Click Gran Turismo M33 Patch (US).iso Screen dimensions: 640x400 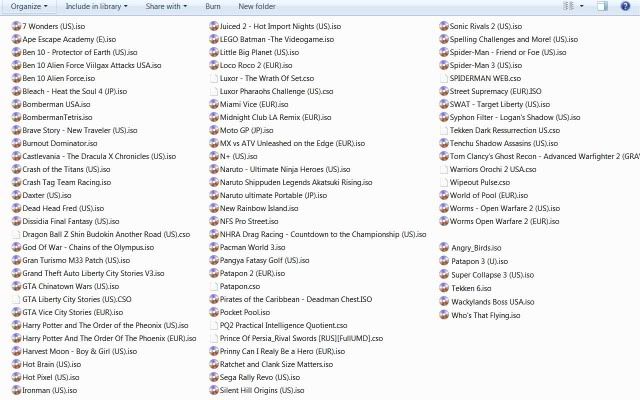76,260
